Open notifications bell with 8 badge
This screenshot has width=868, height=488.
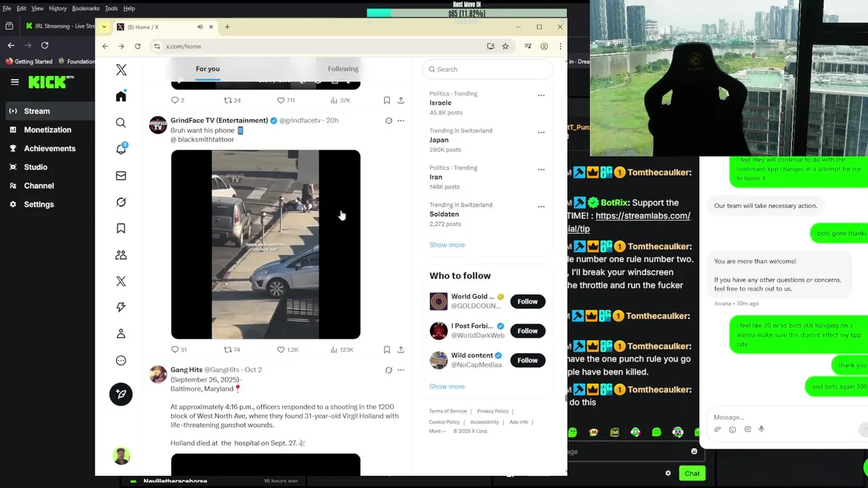click(121, 149)
